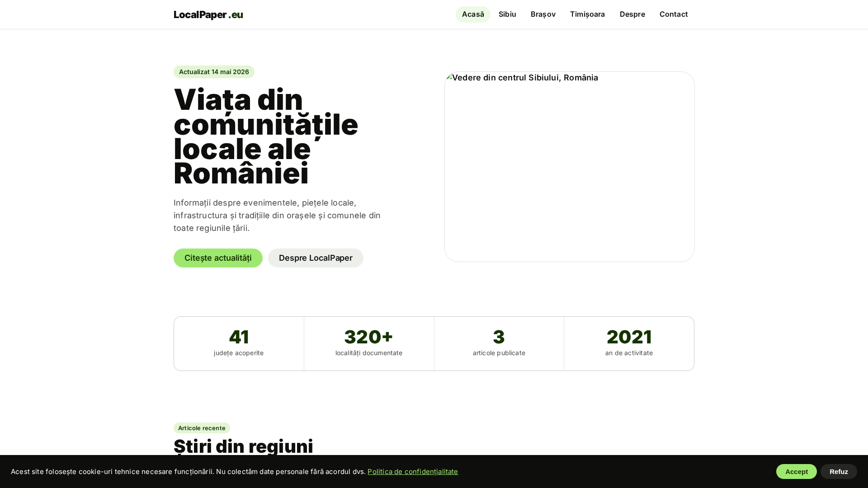The image size is (868, 488).
Task: Click the 3 articole publicate statistic
Action: (x=499, y=343)
